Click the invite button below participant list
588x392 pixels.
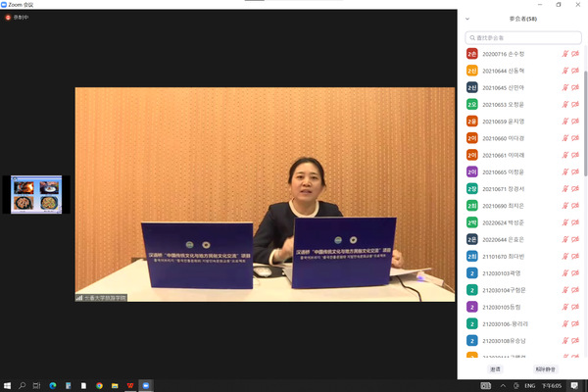tap(496, 369)
